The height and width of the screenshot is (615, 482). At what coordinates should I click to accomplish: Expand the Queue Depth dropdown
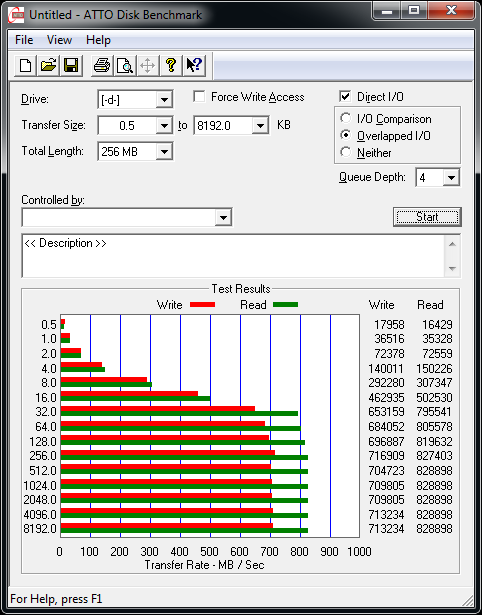coord(451,178)
